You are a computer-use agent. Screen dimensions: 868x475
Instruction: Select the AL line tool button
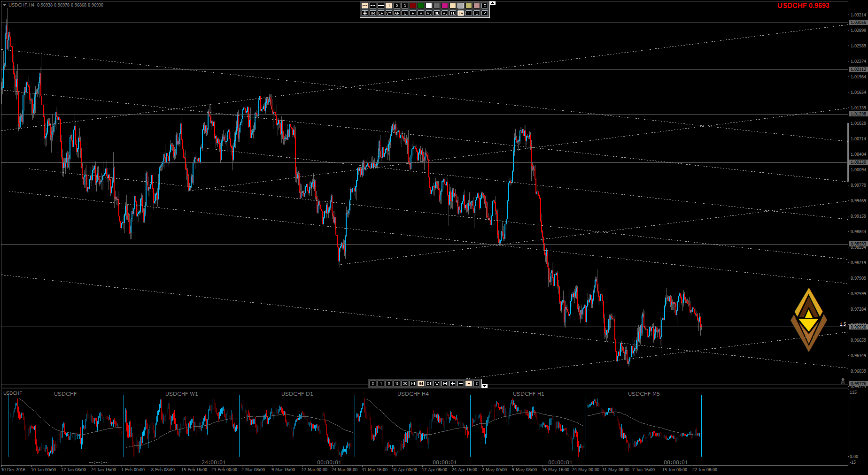(445, 13)
